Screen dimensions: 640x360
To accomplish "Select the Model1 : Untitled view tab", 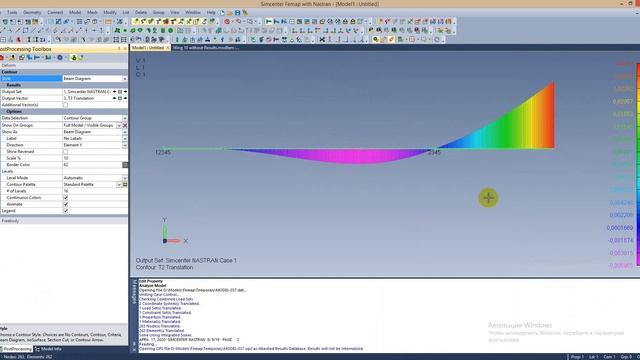I will point(148,48).
